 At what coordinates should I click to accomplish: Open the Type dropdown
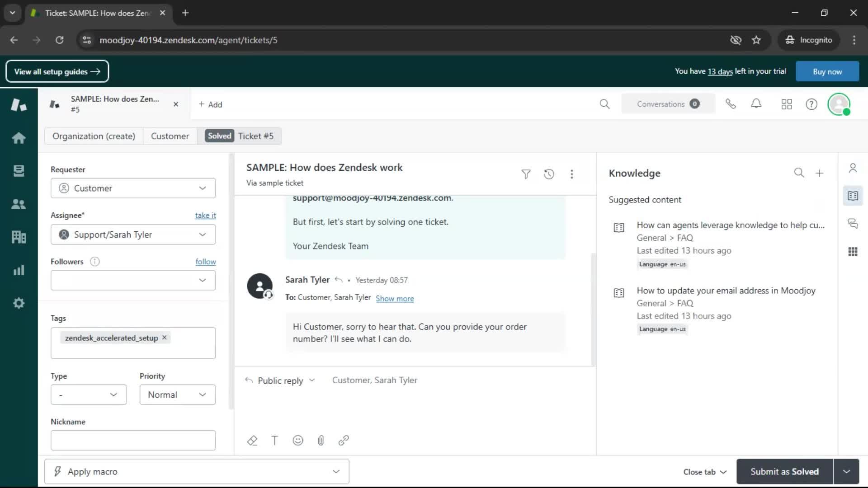89,395
